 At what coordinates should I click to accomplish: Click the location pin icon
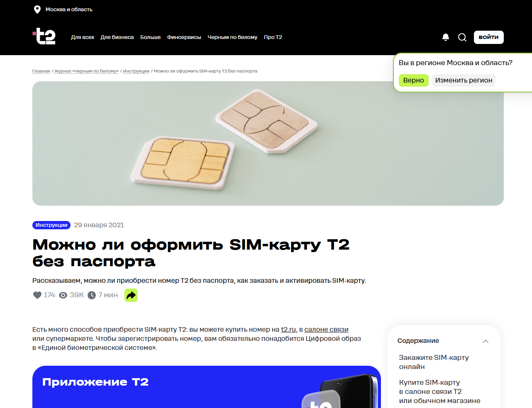click(37, 10)
